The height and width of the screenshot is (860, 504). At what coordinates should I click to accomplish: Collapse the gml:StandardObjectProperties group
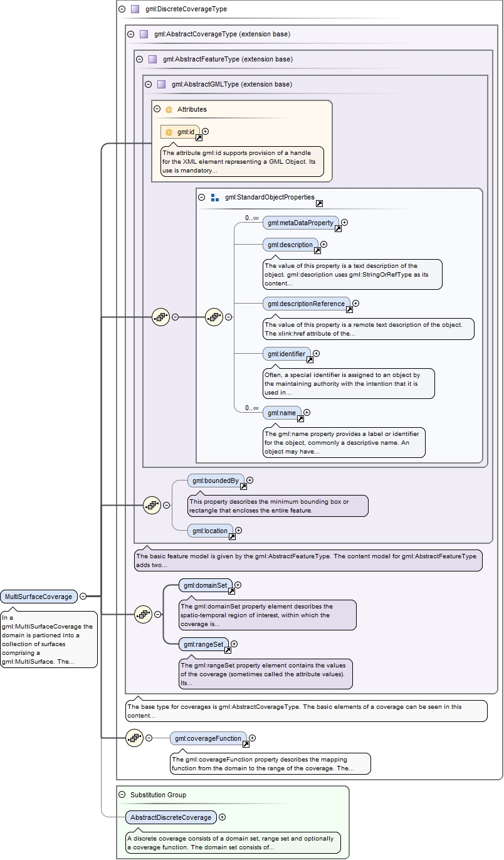(x=202, y=197)
